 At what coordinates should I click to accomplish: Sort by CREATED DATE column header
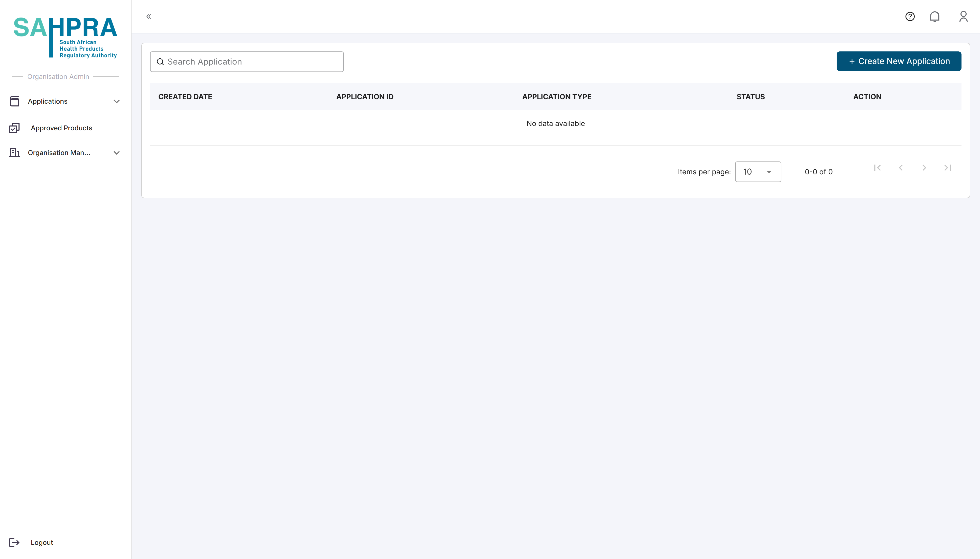185,97
